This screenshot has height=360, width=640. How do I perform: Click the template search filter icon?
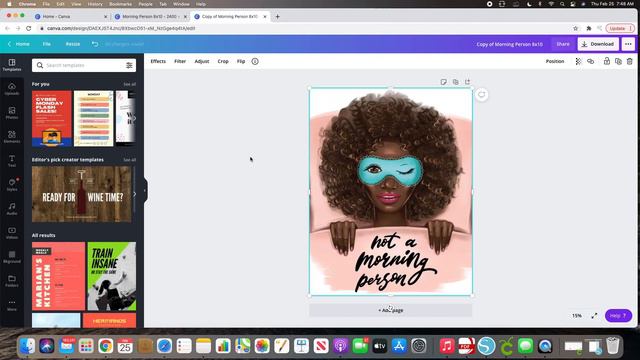(x=129, y=65)
